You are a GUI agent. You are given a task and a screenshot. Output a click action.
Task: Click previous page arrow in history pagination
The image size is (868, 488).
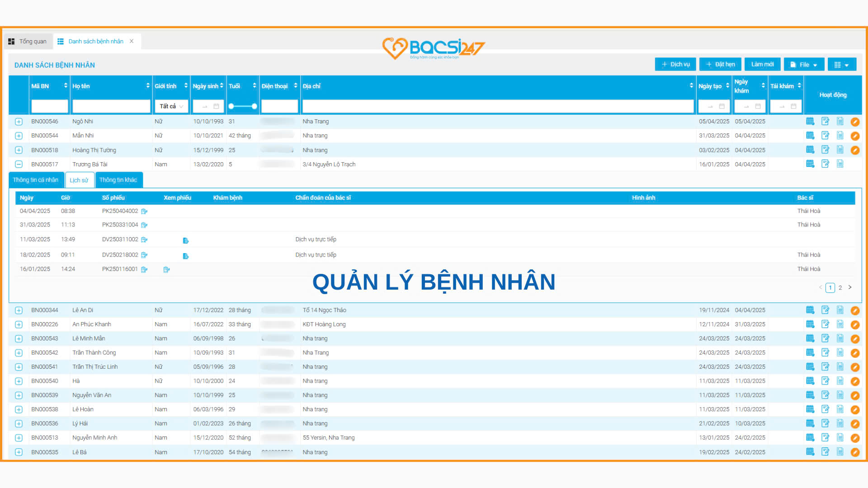[821, 287]
